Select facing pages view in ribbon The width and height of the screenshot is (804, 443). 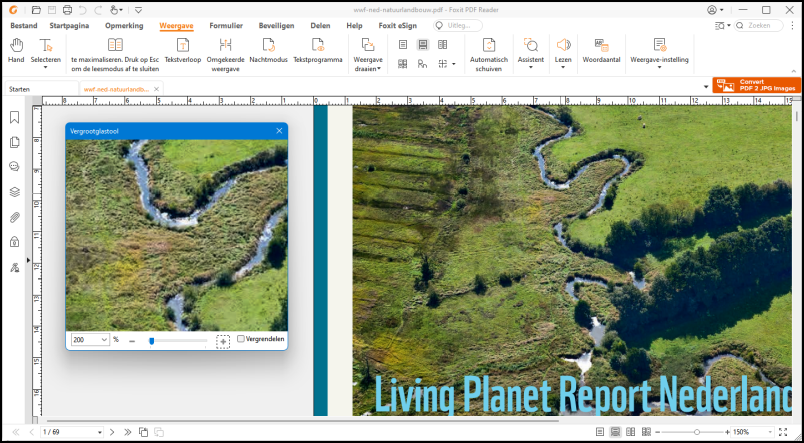[443, 45]
